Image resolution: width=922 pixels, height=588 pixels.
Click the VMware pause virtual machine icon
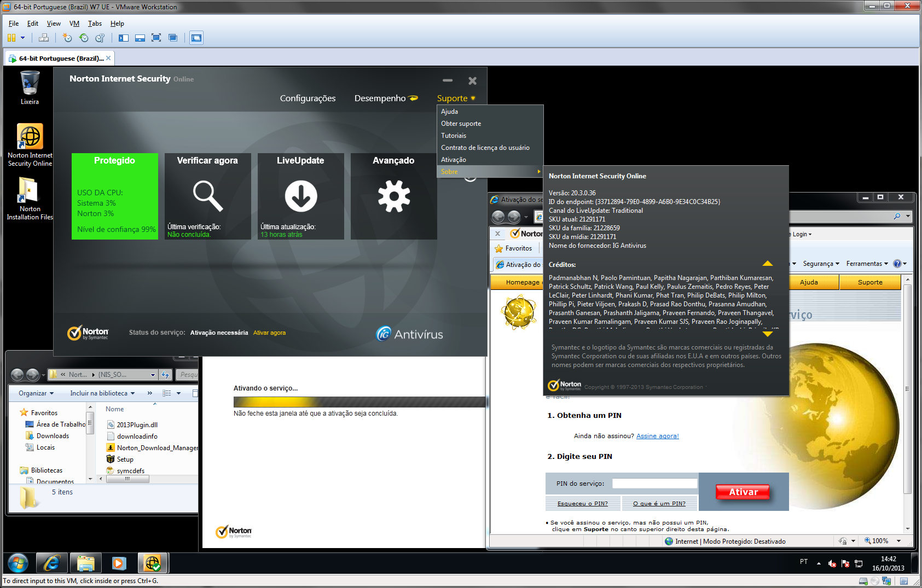point(11,38)
